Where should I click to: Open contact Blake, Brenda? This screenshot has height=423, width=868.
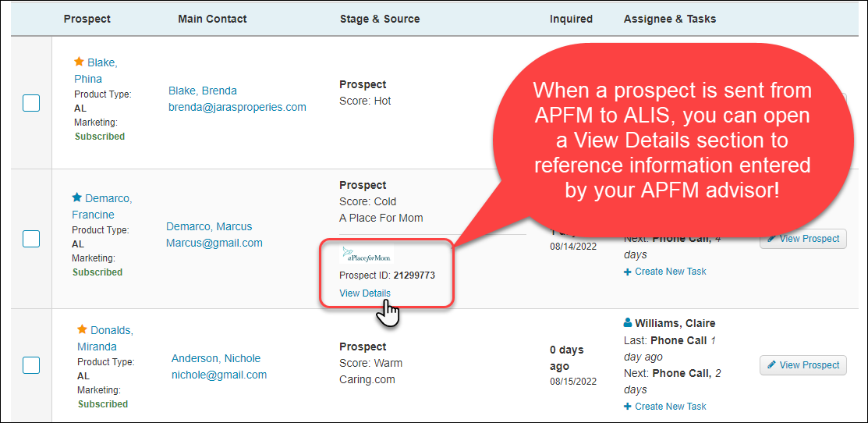pos(203,91)
